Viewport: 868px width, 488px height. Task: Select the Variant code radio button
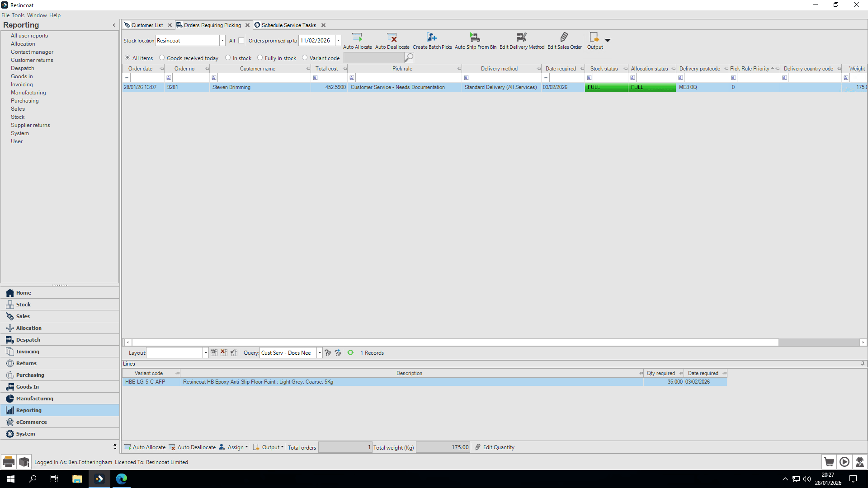pos(305,58)
